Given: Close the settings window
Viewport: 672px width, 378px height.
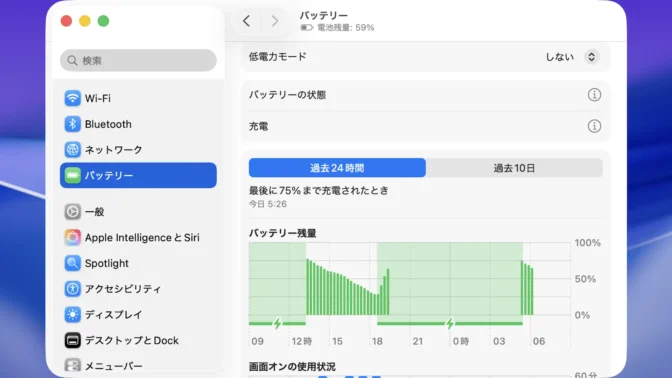Looking at the screenshot, I should tap(66, 21).
